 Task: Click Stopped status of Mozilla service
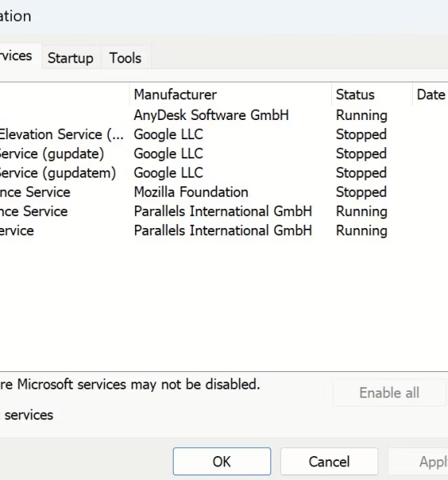(362, 193)
